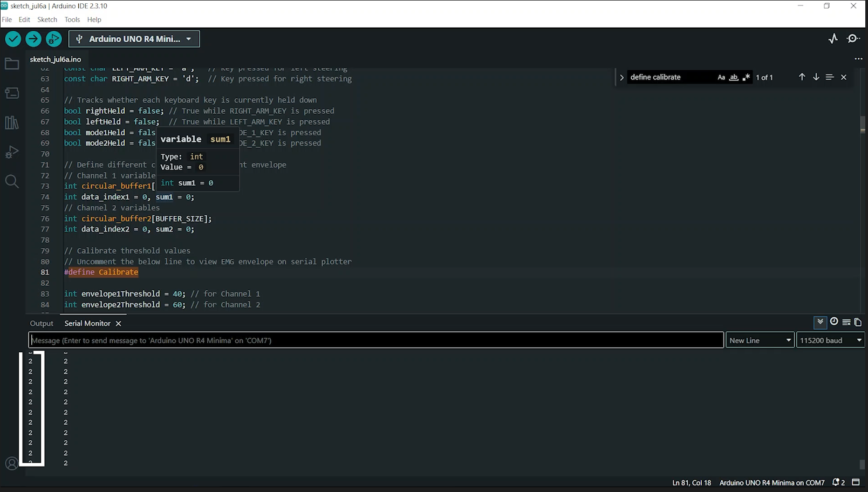This screenshot has height=492, width=868.
Task: Open the Tools menu
Action: click(x=72, y=19)
